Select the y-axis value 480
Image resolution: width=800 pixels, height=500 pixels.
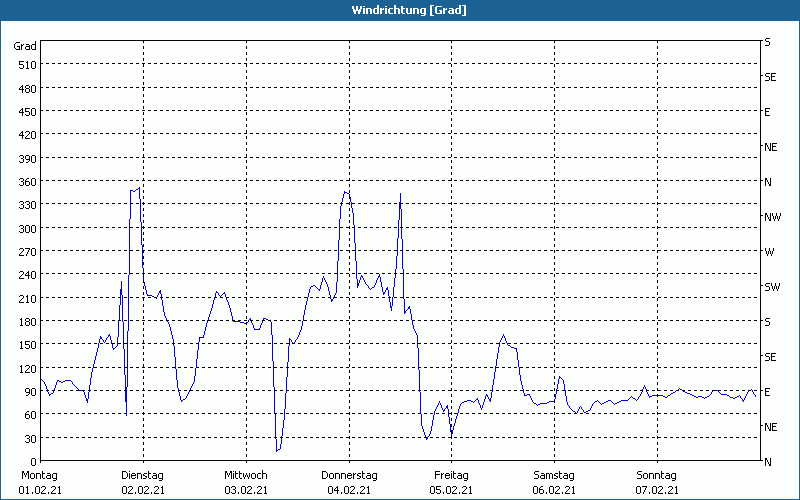click(x=28, y=89)
